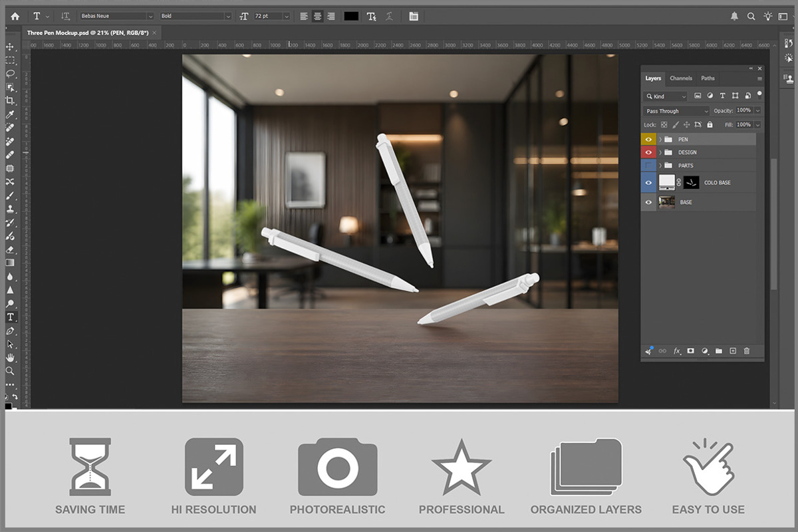Open the Opacity slider dropdown arrow
The image size is (798, 532).
click(757, 111)
